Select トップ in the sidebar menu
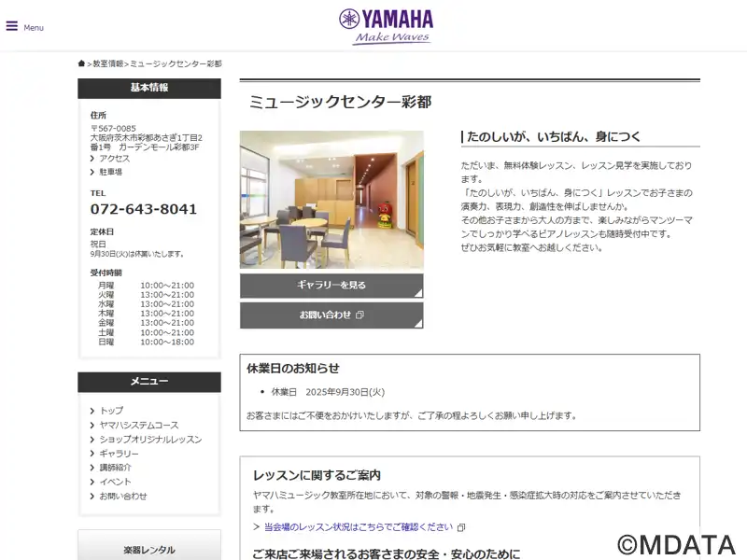This screenshot has width=747, height=560. (x=111, y=411)
